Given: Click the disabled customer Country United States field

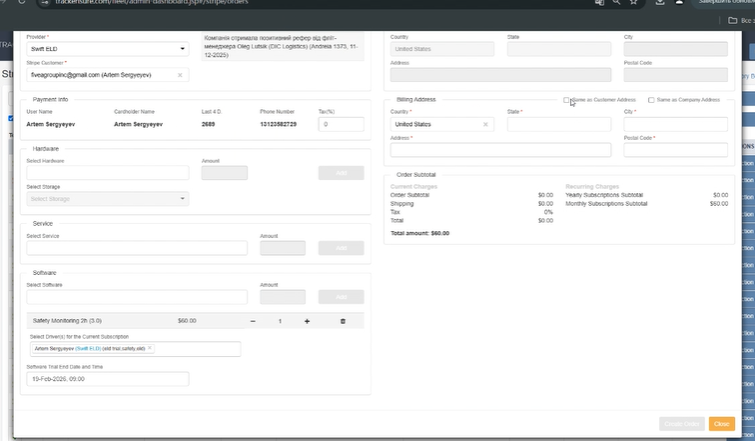Looking at the screenshot, I should 442,49.
